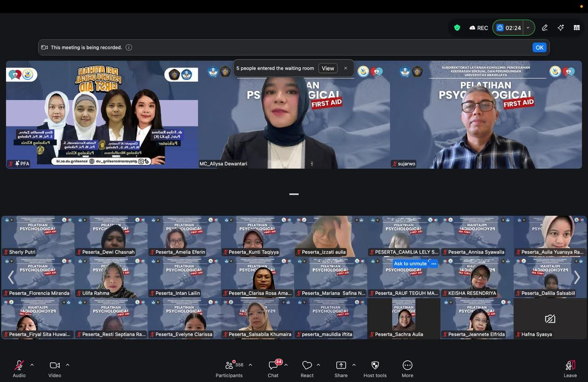Expand share options arrow

(x=354, y=365)
